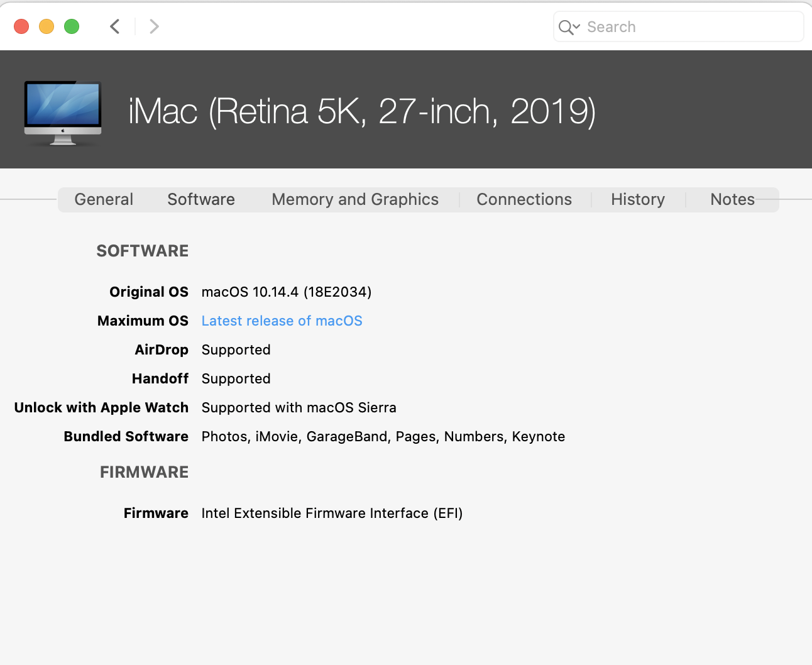Click the FIRMWARE section heading

(x=144, y=472)
